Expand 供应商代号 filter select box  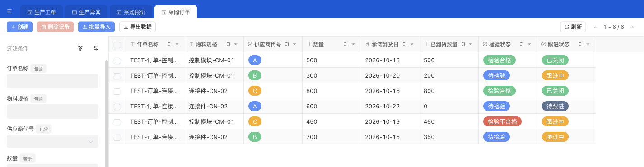pyautogui.click(x=52, y=141)
